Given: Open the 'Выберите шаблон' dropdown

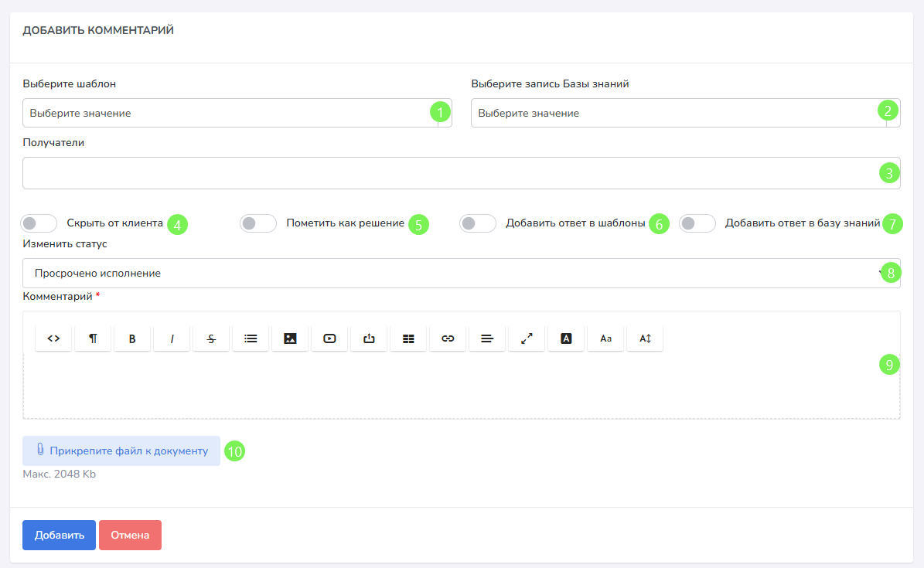Looking at the screenshot, I should point(224,113).
